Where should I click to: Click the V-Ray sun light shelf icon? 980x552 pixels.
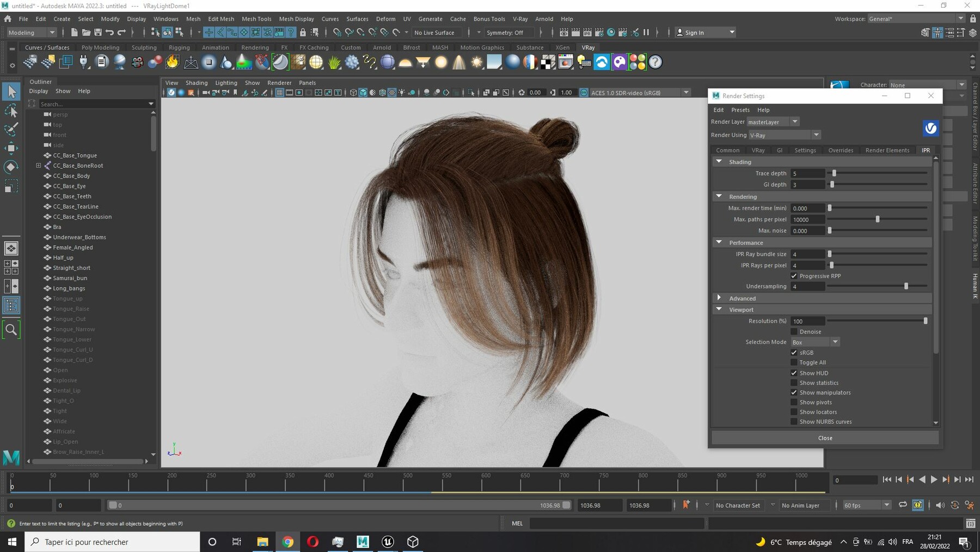477,62
